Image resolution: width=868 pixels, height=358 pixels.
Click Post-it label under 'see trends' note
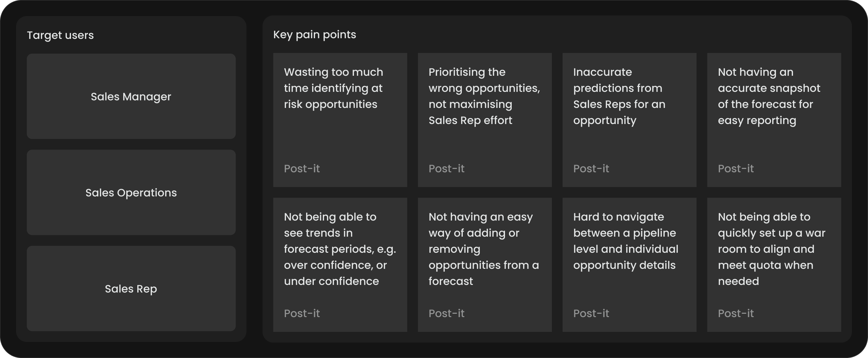pos(302,313)
